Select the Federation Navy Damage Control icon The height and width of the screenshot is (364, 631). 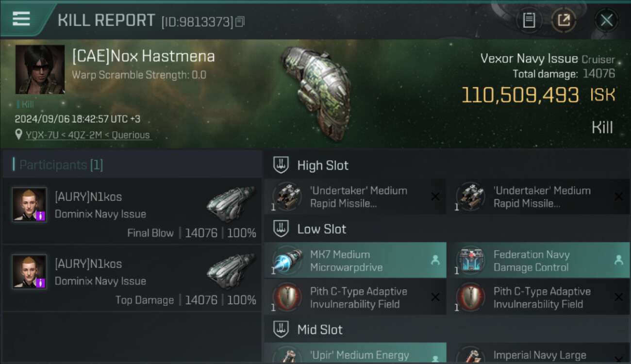click(x=470, y=261)
